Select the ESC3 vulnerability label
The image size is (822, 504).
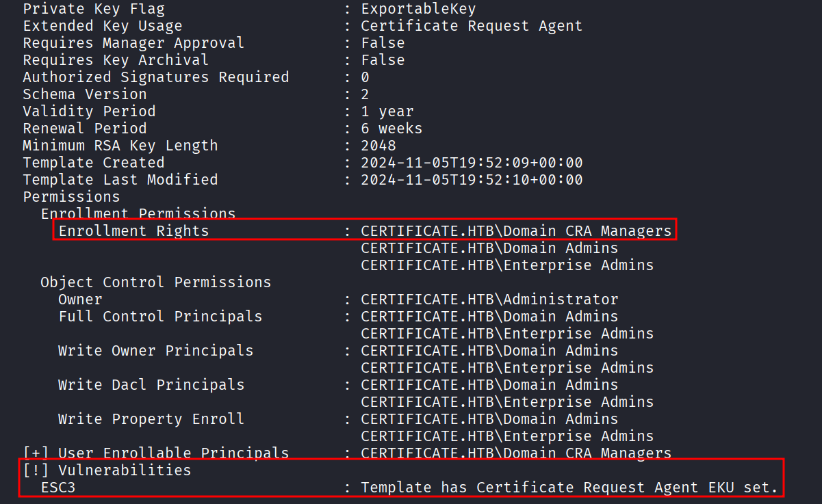58,488
